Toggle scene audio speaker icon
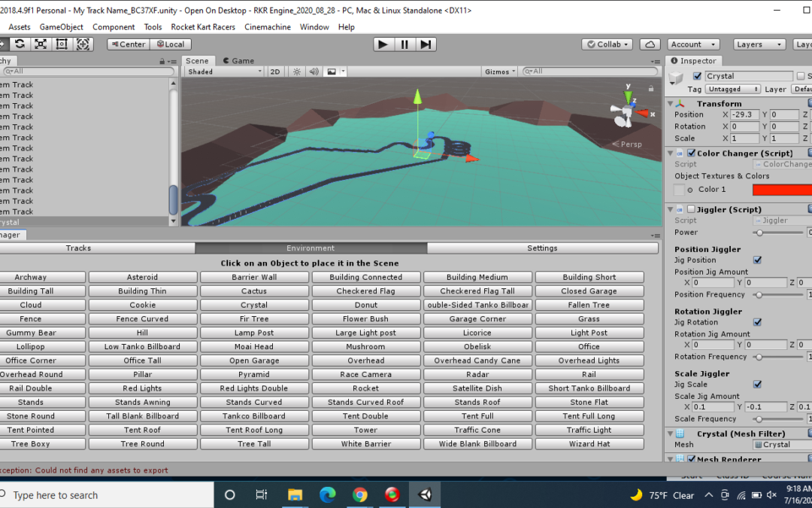Viewport: 812px width, 508px height. coord(314,71)
